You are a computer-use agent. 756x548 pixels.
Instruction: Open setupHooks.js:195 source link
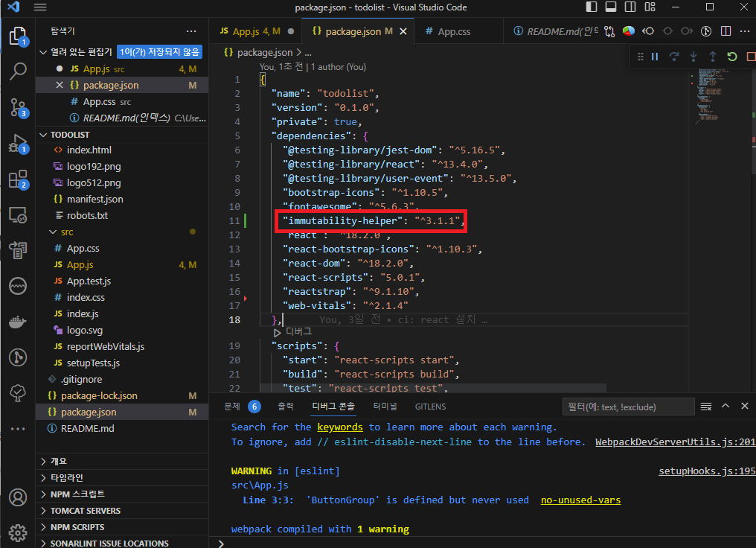click(x=707, y=471)
